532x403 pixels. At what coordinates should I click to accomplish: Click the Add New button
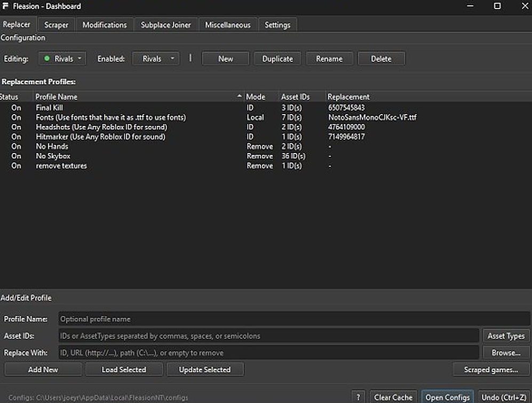click(43, 369)
